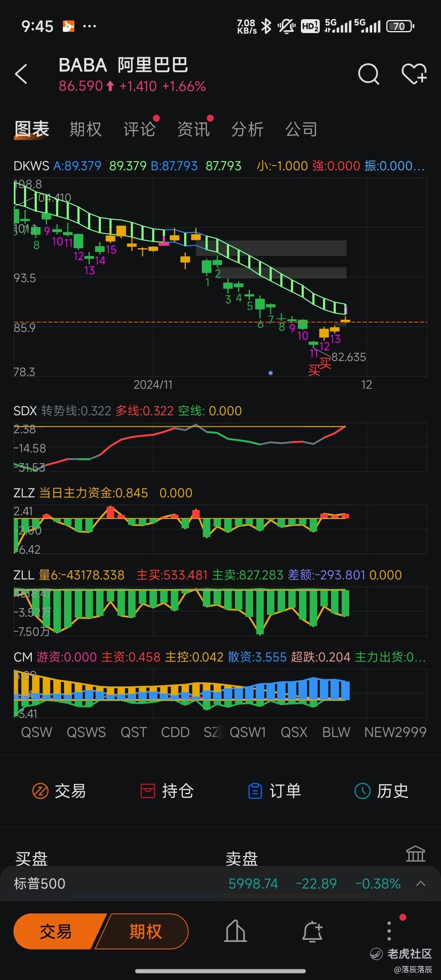Viewport: 441px width, 980px height.
Task: Tap the muted bell status icon
Action: pos(287,27)
